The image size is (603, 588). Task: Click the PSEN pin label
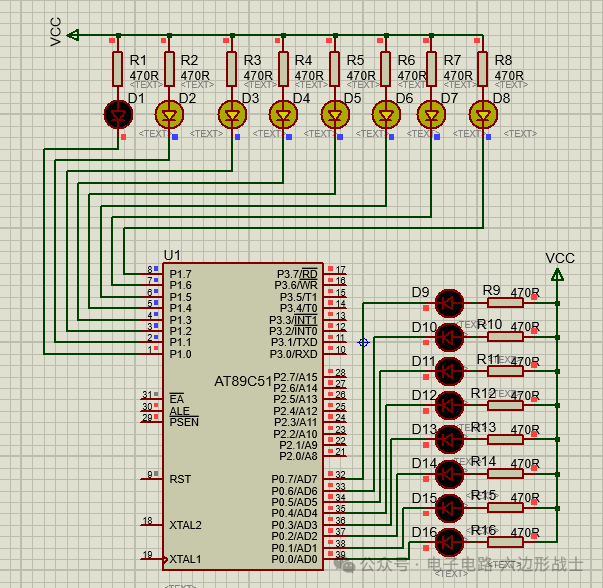pyautogui.click(x=184, y=422)
